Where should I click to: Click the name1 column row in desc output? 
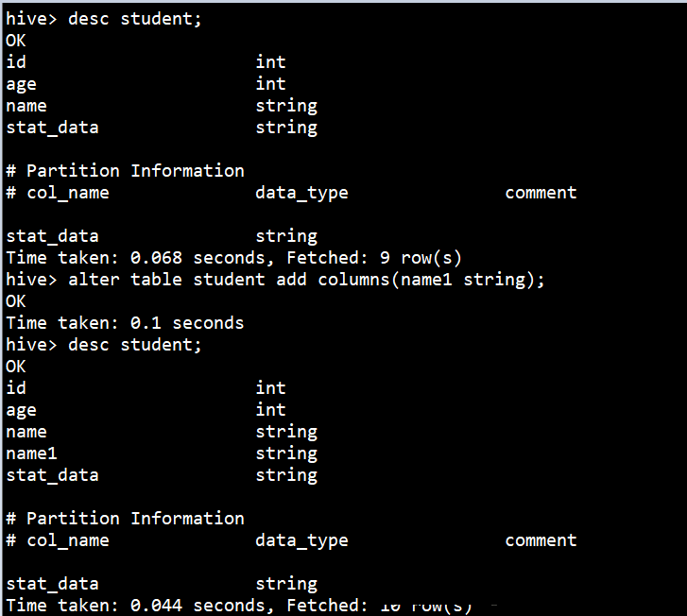click(32, 453)
